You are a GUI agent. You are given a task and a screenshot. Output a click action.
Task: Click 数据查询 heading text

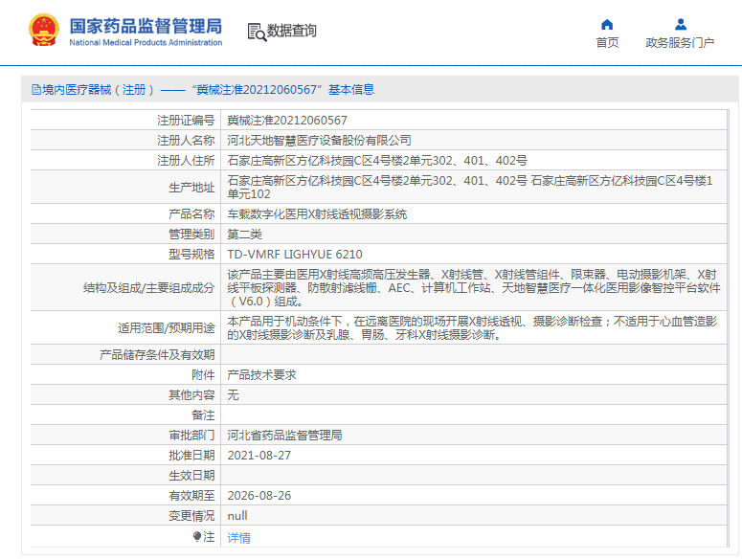[291, 31]
